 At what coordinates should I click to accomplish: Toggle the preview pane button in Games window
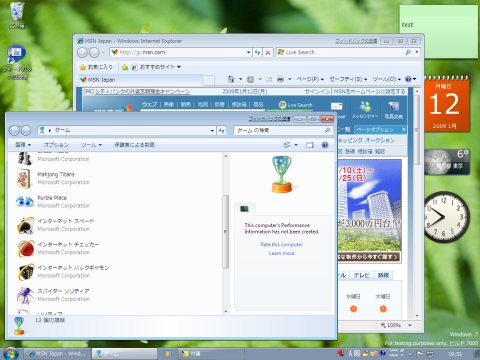[310, 145]
